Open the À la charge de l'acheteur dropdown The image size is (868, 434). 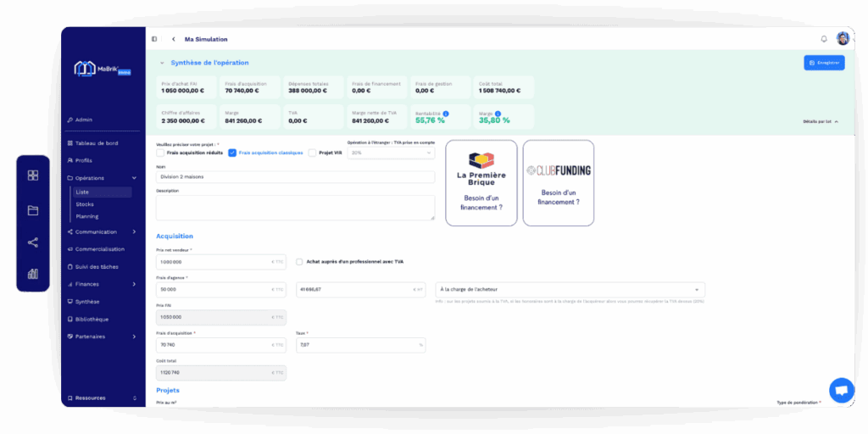tap(570, 289)
